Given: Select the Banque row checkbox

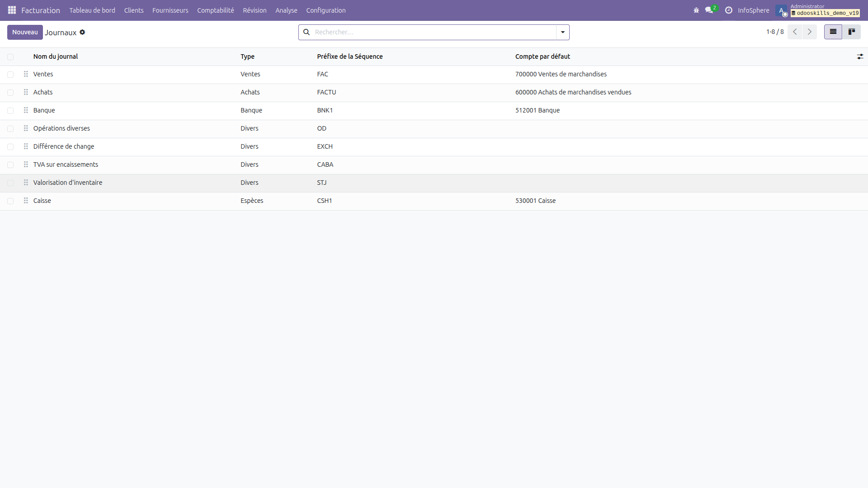Looking at the screenshot, I should click(10, 110).
